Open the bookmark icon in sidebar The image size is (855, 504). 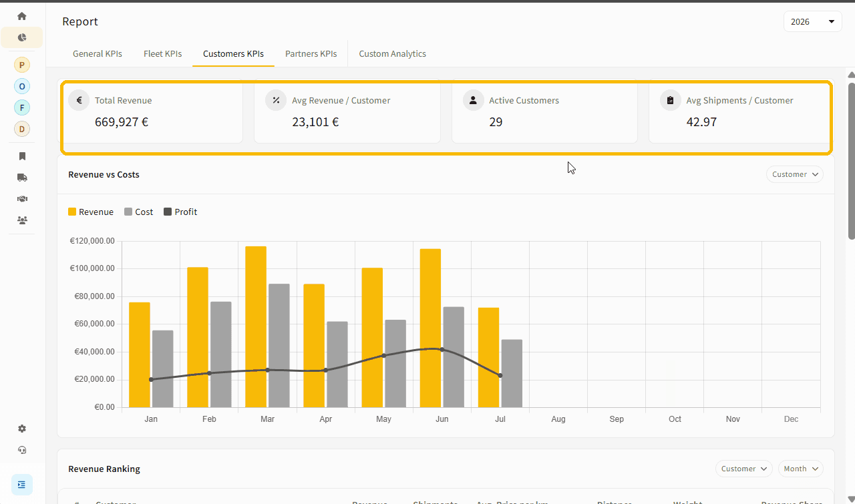[22, 156]
